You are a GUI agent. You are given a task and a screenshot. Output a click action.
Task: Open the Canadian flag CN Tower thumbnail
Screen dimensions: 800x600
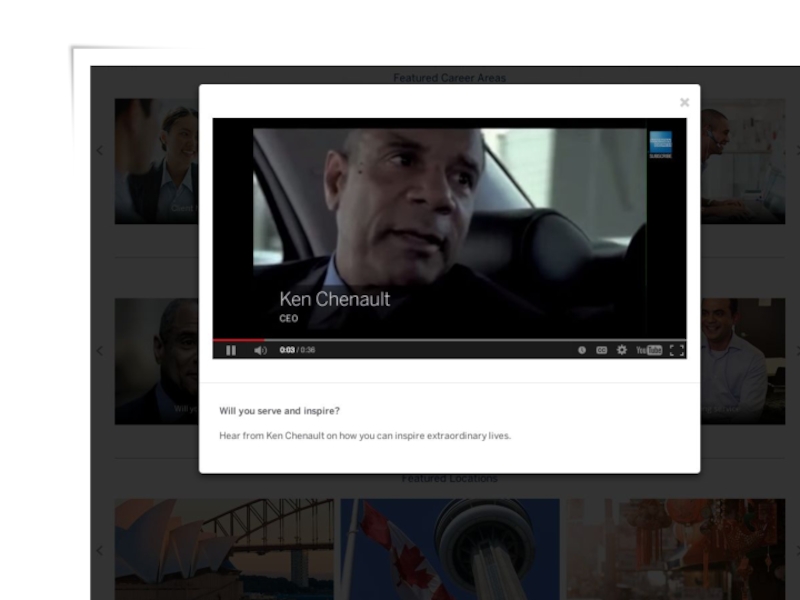450,549
